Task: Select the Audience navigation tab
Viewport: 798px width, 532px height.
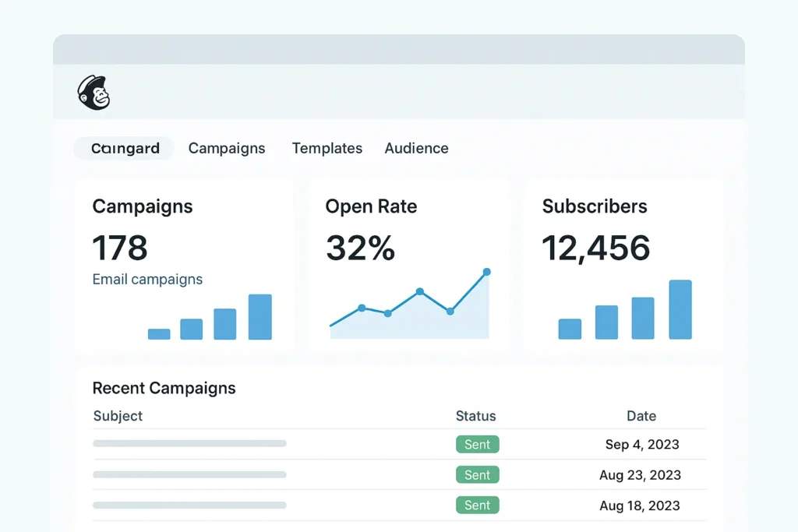Action: pos(416,148)
